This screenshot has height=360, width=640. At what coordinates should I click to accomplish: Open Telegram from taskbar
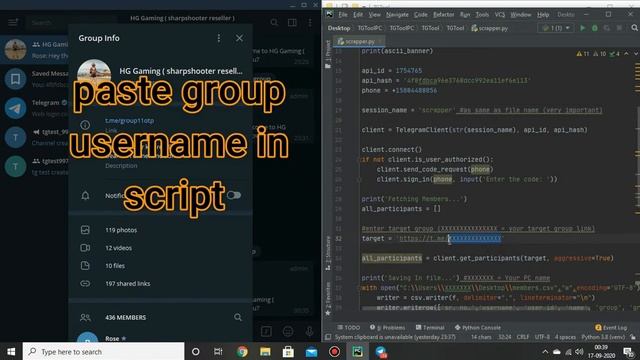pos(381,351)
